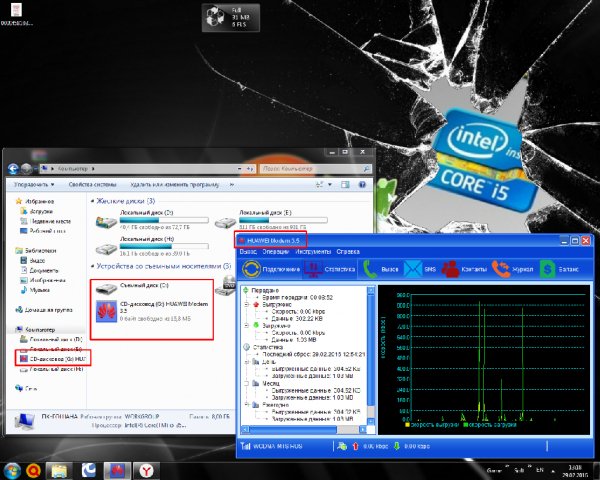Image resolution: width=600 pixels, height=480 pixels.
Task: Open Домашняя группа in navigation pane
Action: (x=49, y=310)
